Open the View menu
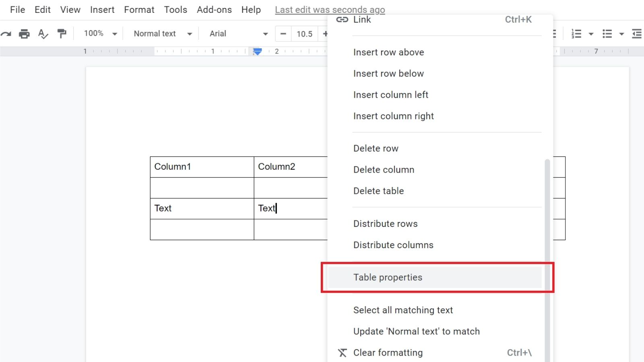644x362 pixels. [70, 10]
